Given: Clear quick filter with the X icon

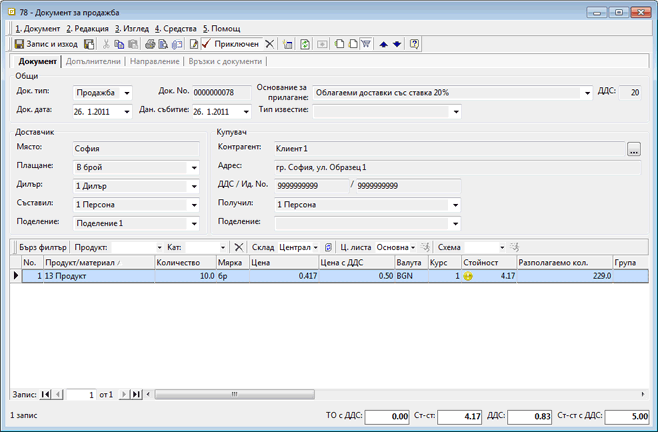Looking at the screenshot, I should (x=238, y=247).
